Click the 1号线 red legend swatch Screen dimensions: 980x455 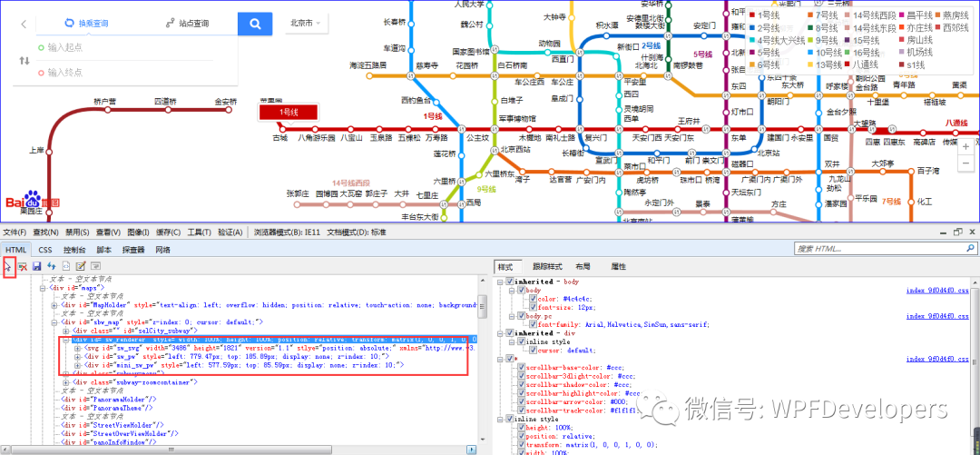tap(752, 14)
